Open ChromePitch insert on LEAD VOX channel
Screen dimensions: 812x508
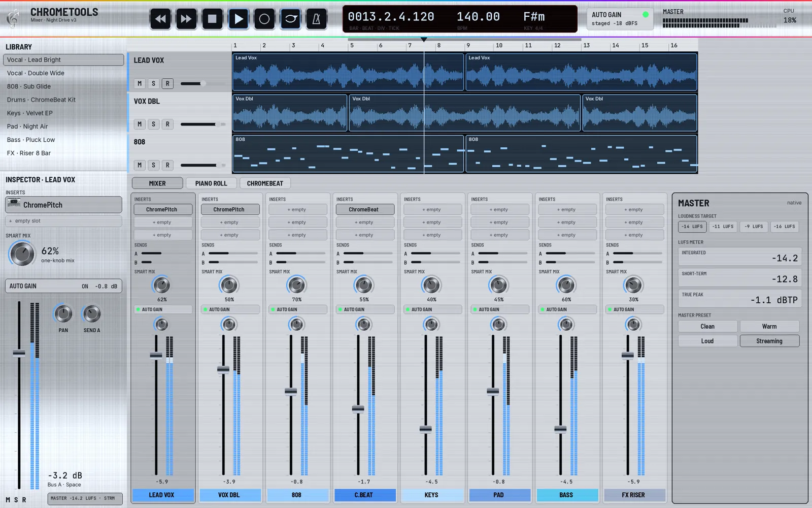coord(163,209)
